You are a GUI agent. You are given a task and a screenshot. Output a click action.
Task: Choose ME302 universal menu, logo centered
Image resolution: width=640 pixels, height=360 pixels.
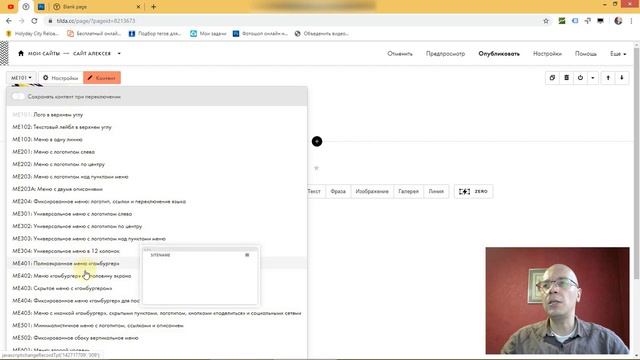77,226
